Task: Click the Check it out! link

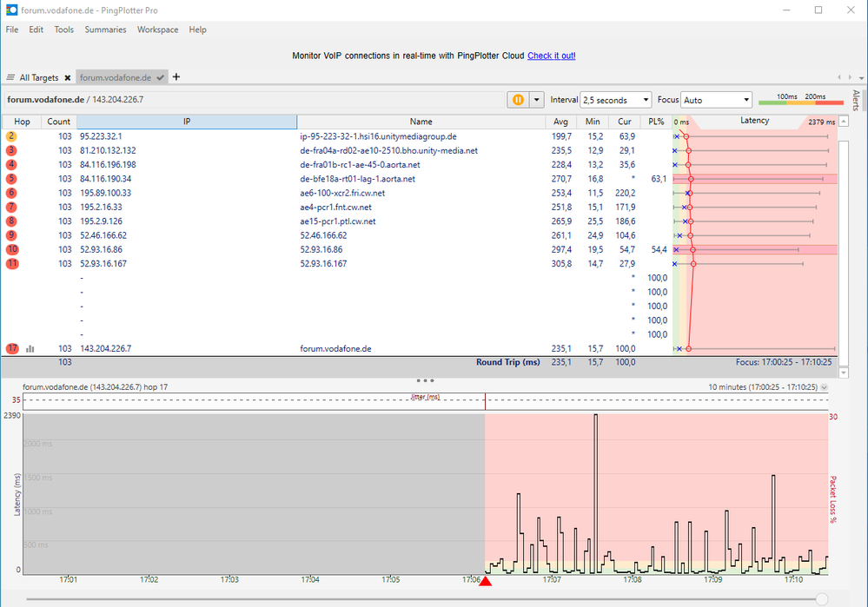Action: pos(551,56)
